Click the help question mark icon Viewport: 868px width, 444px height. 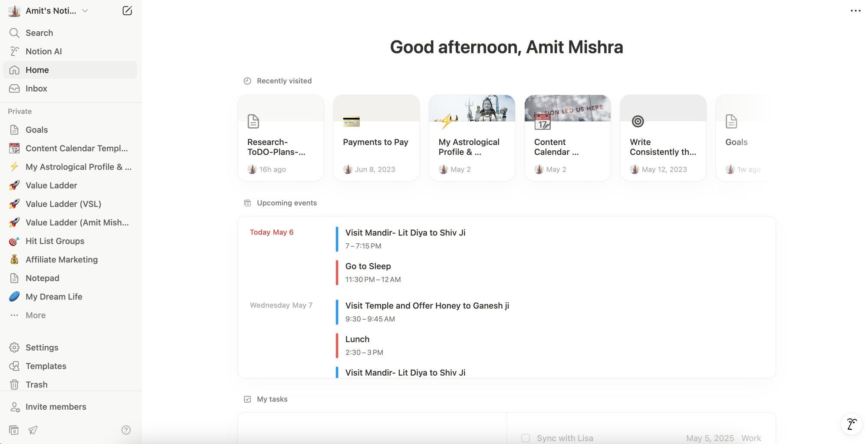tap(126, 430)
